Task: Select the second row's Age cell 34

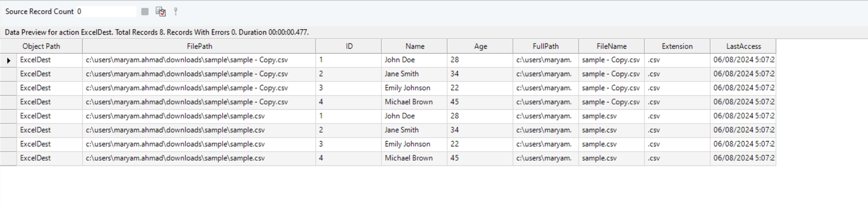Action: pos(454,74)
